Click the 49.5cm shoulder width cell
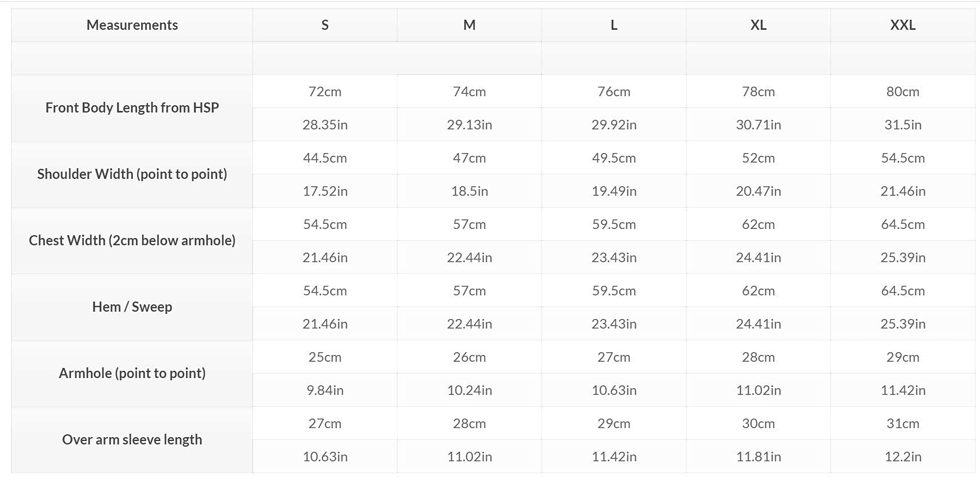Image resolution: width=980 pixels, height=481 pixels. pyautogui.click(x=614, y=158)
